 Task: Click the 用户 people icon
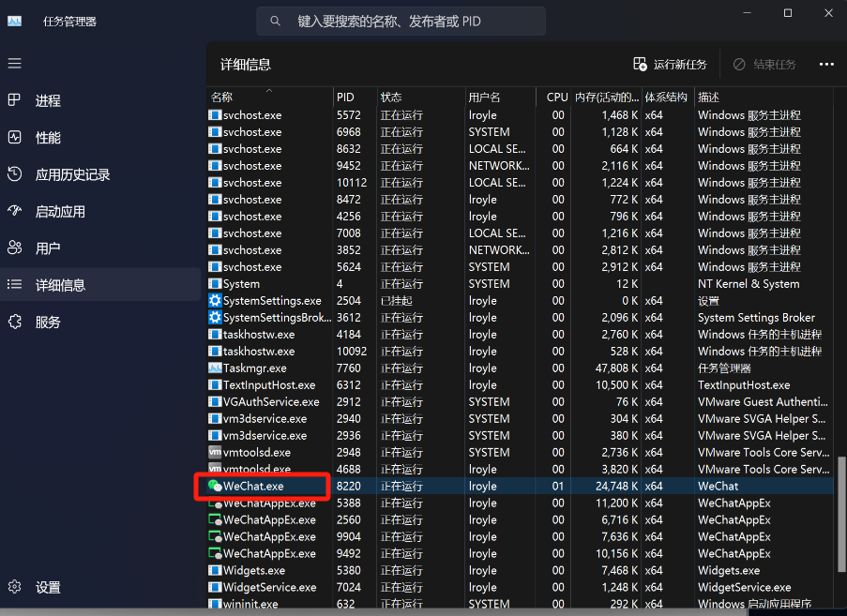point(15,248)
